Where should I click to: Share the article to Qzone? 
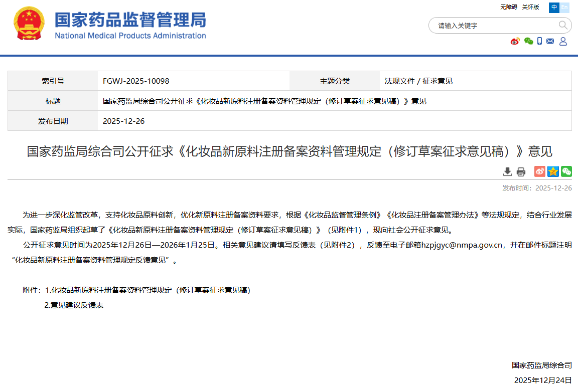click(x=553, y=171)
